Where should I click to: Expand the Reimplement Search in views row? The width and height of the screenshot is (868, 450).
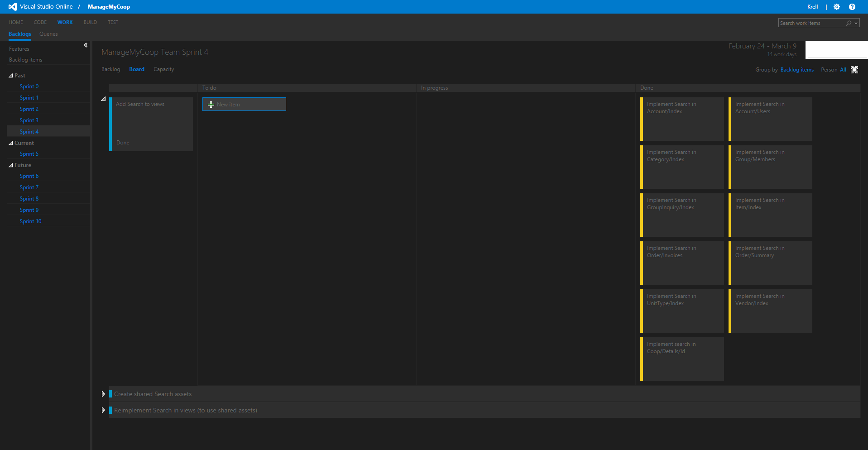103,410
